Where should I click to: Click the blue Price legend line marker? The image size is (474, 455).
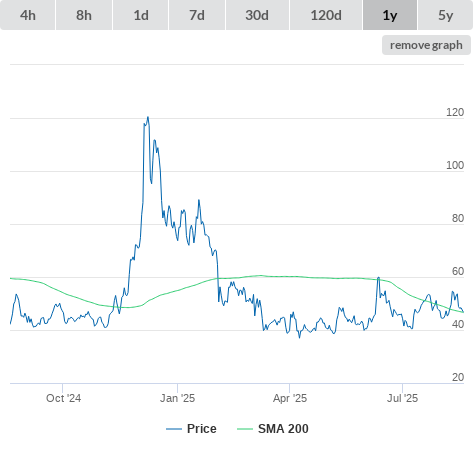coord(174,429)
